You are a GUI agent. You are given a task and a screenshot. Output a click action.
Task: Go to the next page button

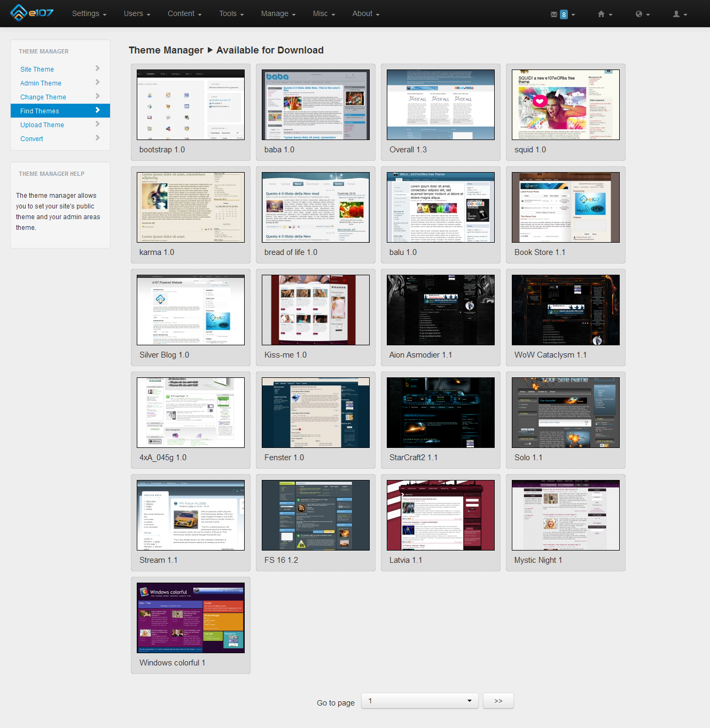point(498,701)
